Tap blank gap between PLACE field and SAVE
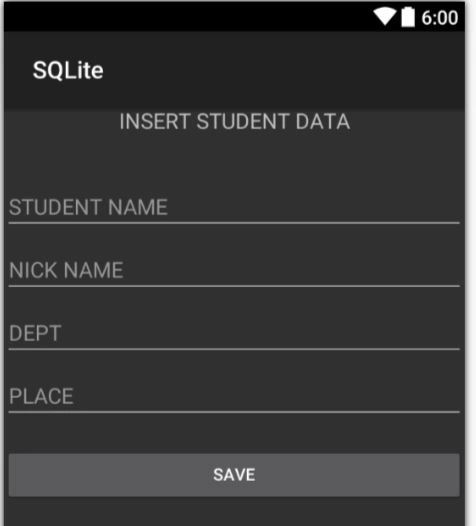The image size is (476, 526). [x=234, y=433]
